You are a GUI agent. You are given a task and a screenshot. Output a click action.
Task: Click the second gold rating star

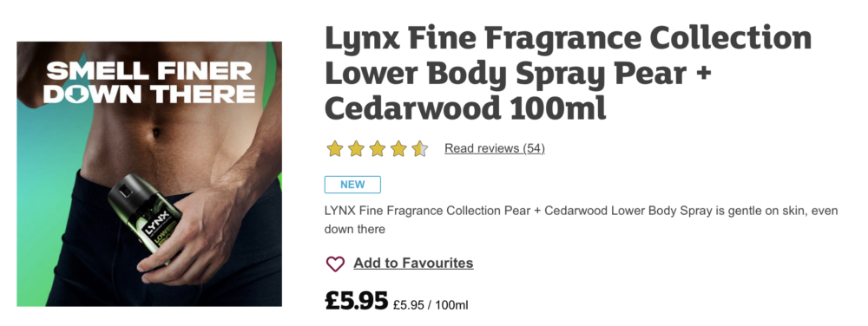356,148
